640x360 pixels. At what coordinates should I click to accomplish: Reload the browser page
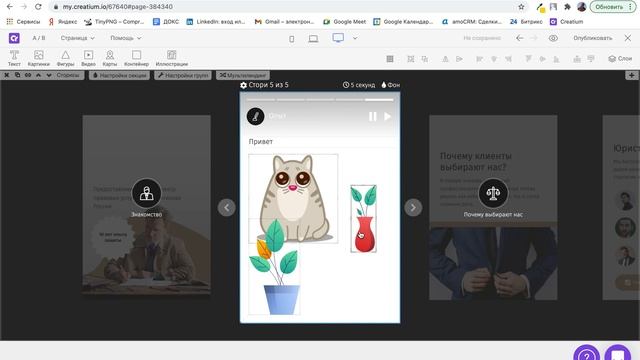[38, 7]
